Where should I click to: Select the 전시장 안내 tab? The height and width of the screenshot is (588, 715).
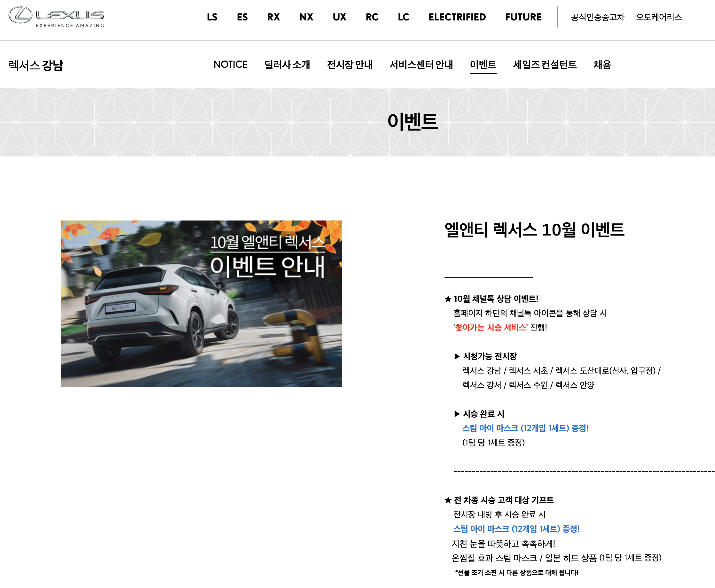(350, 64)
